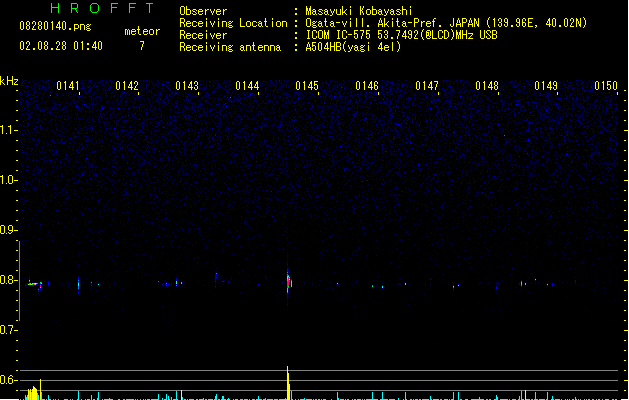Click the 0.9 kHz axis label
This screenshot has height=400, width=629.
point(7,230)
